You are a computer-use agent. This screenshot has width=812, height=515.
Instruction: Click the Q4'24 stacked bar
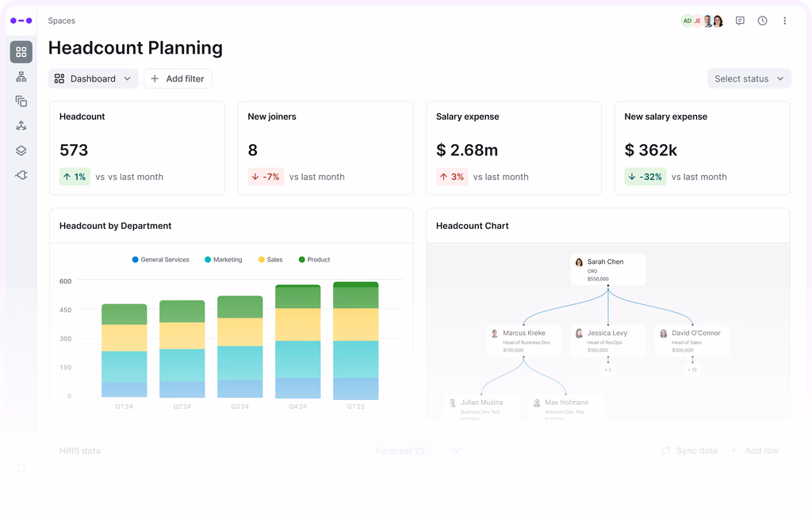298,341
